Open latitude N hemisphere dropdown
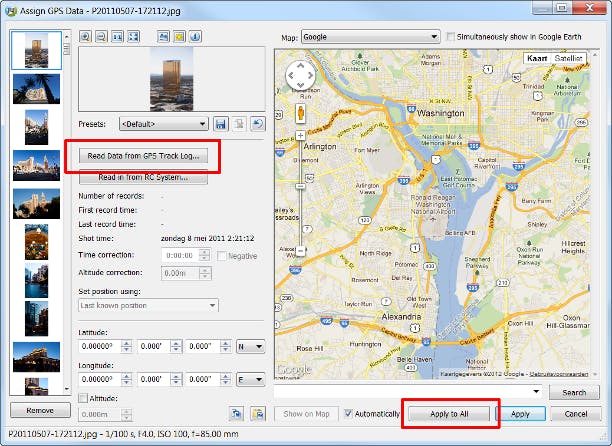Screen dimensions: 612x446 [x=251, y=346]
